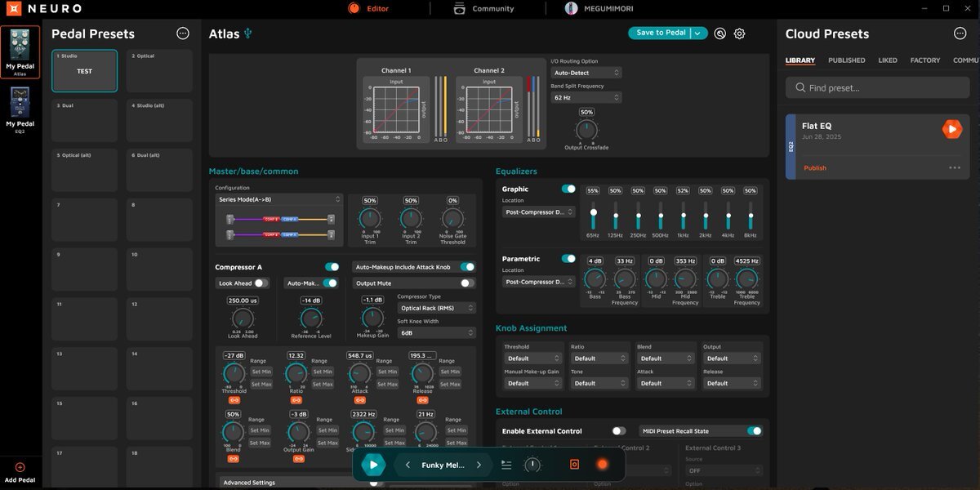The image size is (980, 490).
Task: Turn on Enable External Control switch
Action: (619, 431)
